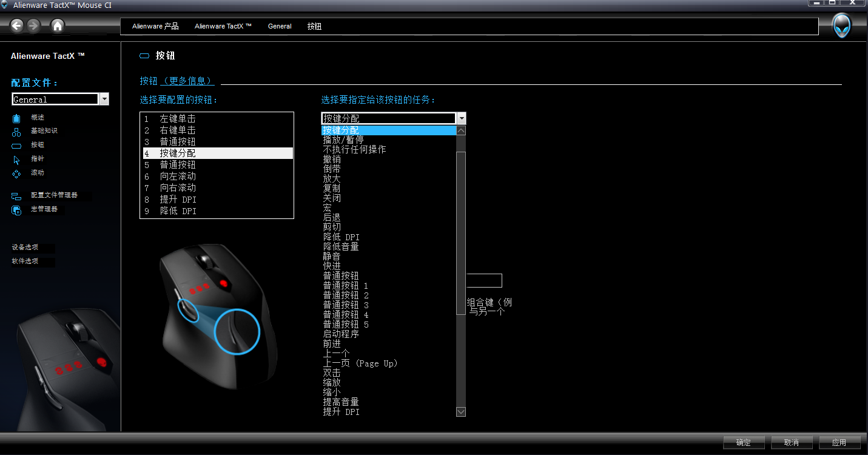Click Alienware 产品 in the breadcrumb bar
This screenshot has height=455, width=868.
(155, 27)
